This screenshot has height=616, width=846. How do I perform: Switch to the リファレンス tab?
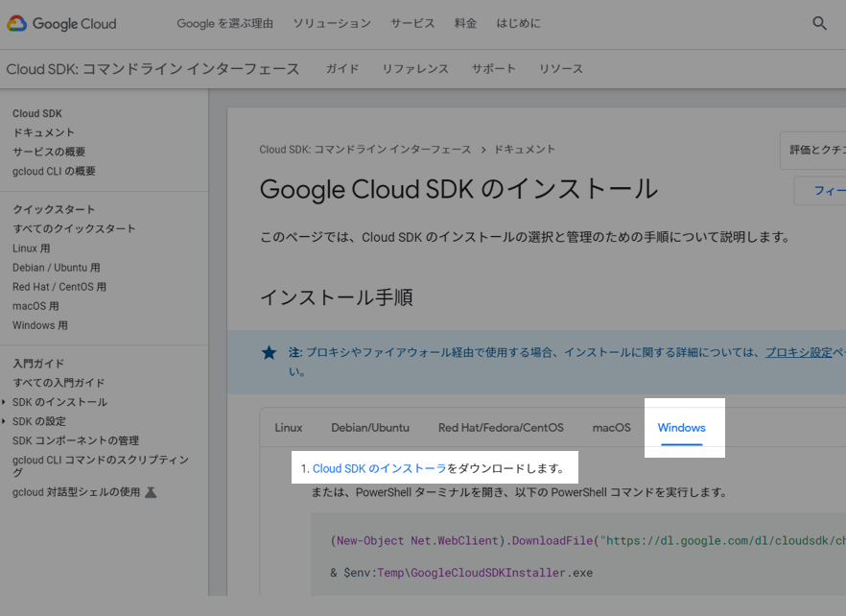[x=415, y=68]
